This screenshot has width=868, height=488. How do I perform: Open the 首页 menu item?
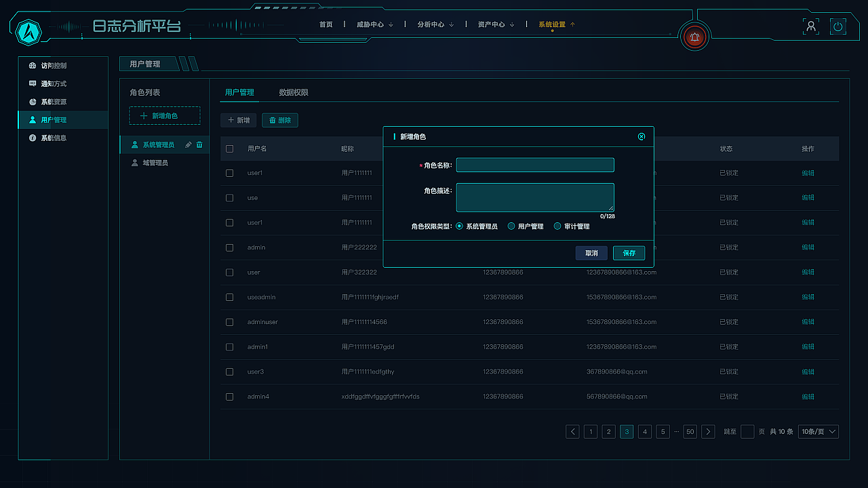coord(326,24)
